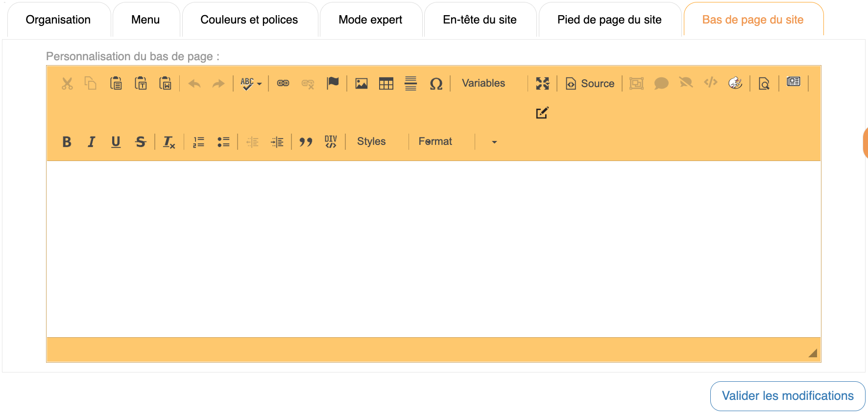
Task: Click inside the footer text editing area
Action: 434,249
